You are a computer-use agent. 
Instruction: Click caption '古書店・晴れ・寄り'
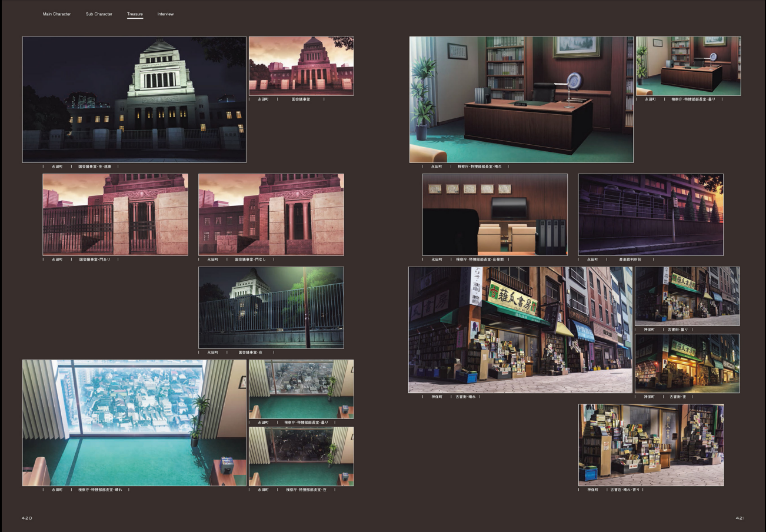(624, 490)
